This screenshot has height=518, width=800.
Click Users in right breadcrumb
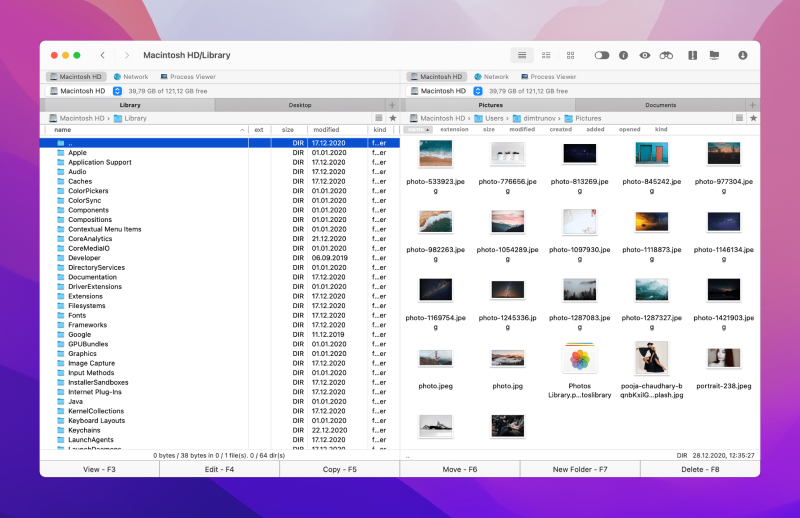pyautogui.click(x=489, y=118)
